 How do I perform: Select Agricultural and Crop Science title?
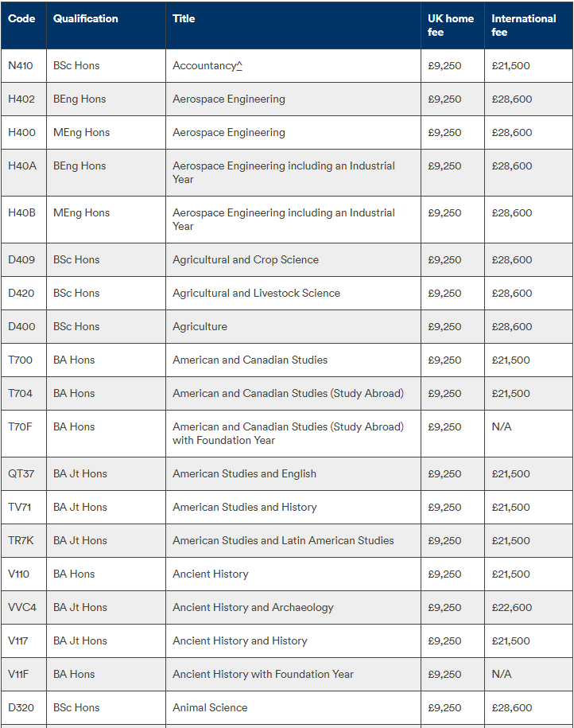(x=246, y=259)
